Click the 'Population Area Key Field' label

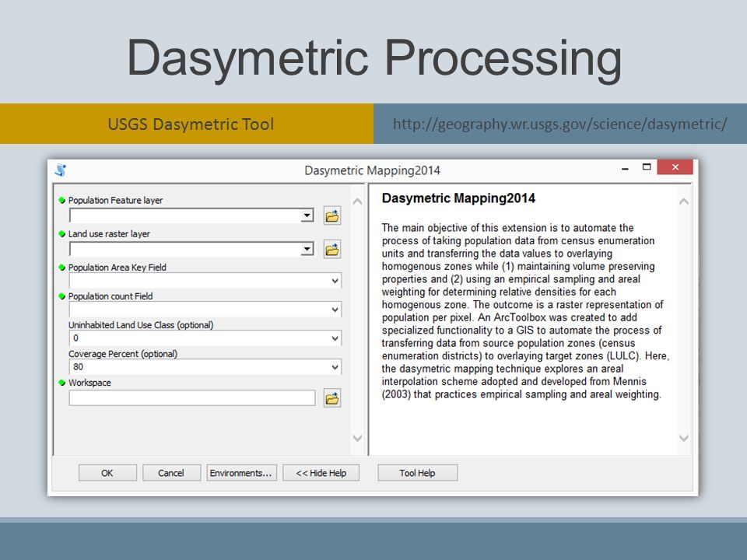click(117, 267)
